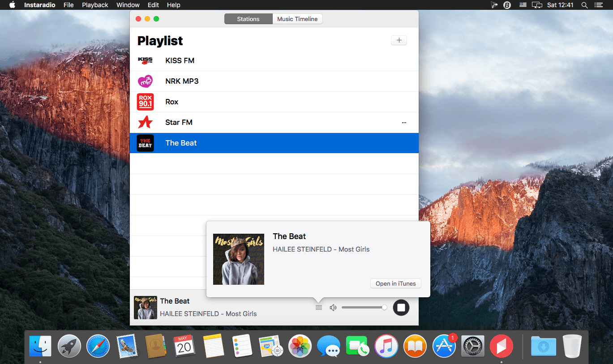This screenshot has height=364, width=613.
Task: Switch to the Stations tab
Action: pyautogui.click(x=248, y=19)
